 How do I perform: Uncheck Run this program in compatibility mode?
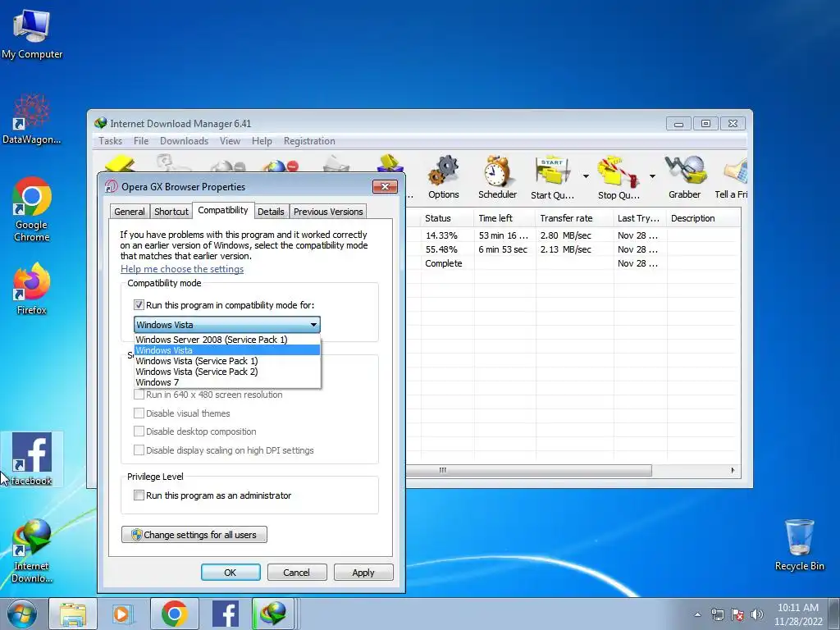(139, 305)
